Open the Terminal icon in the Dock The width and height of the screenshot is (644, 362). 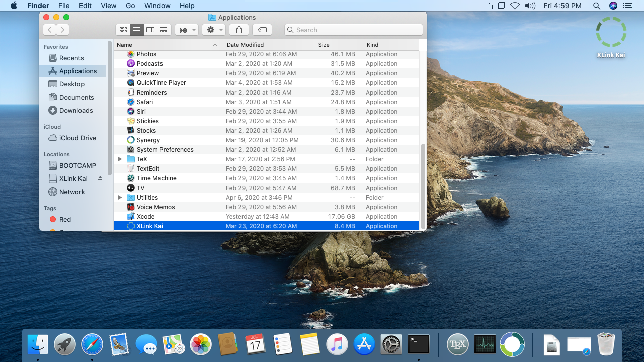pos(418,345)
